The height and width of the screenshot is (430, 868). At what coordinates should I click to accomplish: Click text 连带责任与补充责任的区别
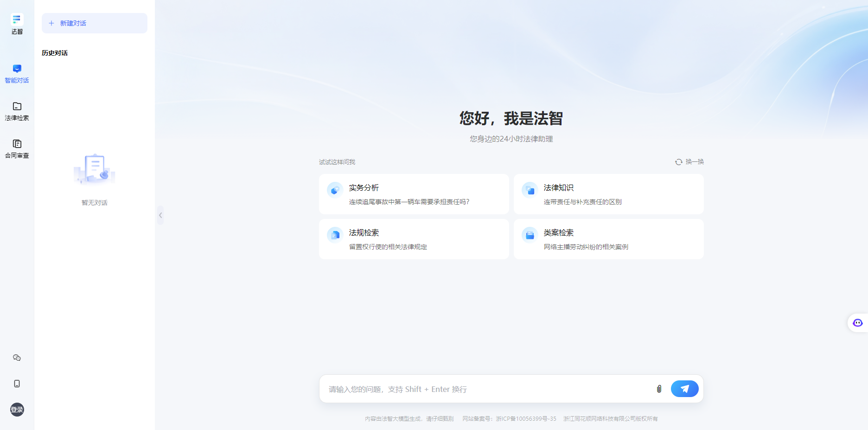583,202
